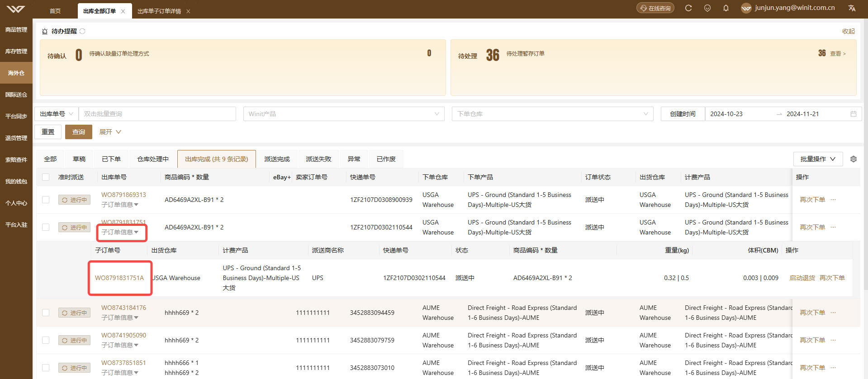Open the 批量操作 dropdown
Screen dimensions: 868x379
coord(818,159)
